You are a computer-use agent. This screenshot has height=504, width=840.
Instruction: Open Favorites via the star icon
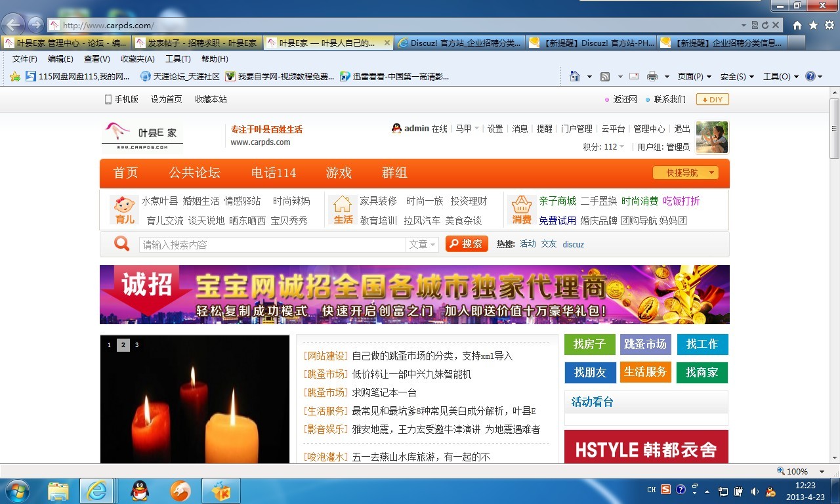pyautogui.click(x=814, y=25)
